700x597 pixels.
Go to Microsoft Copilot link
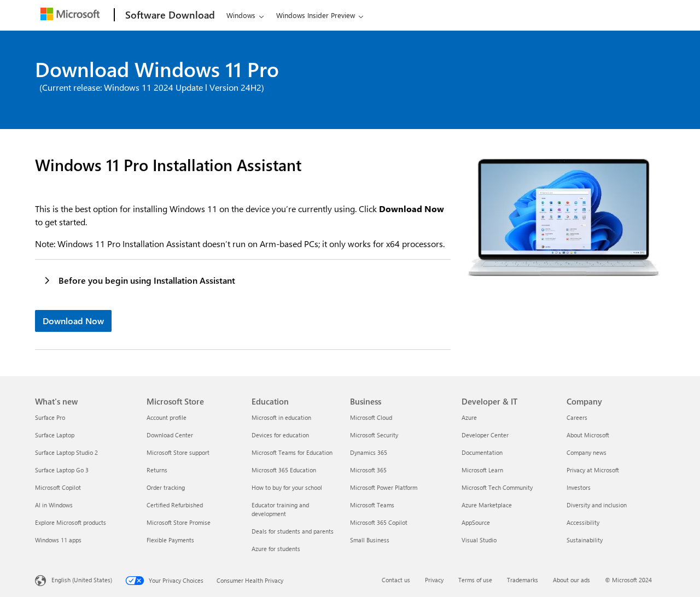pyautogui.click(x=58, y=488)
